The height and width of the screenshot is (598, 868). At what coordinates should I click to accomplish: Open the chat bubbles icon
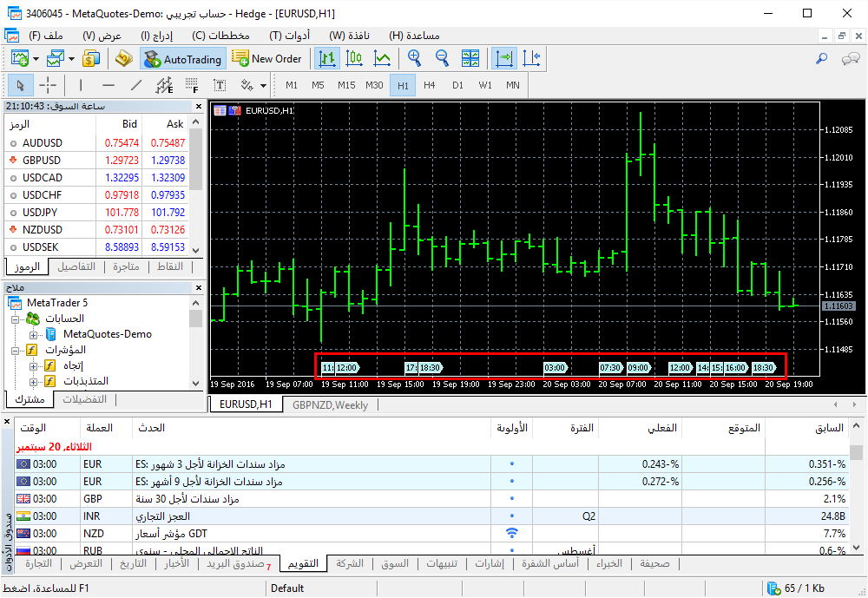click(851, 59)
